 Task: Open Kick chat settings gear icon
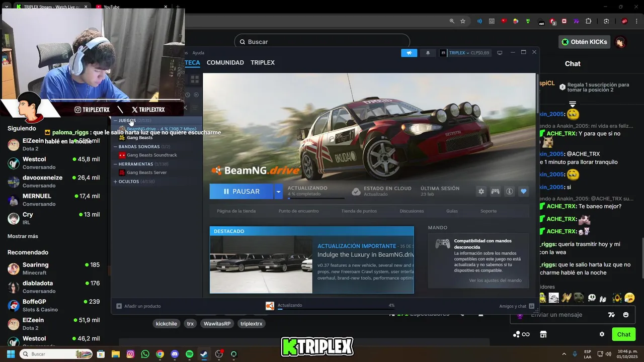pos(602,334)
